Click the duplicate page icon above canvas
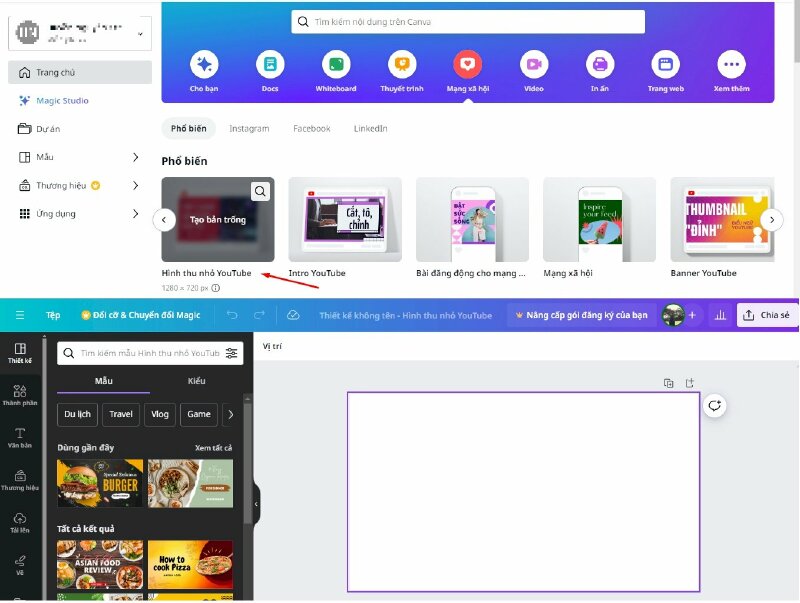The image size is (800, 603). tap(669, 383)
